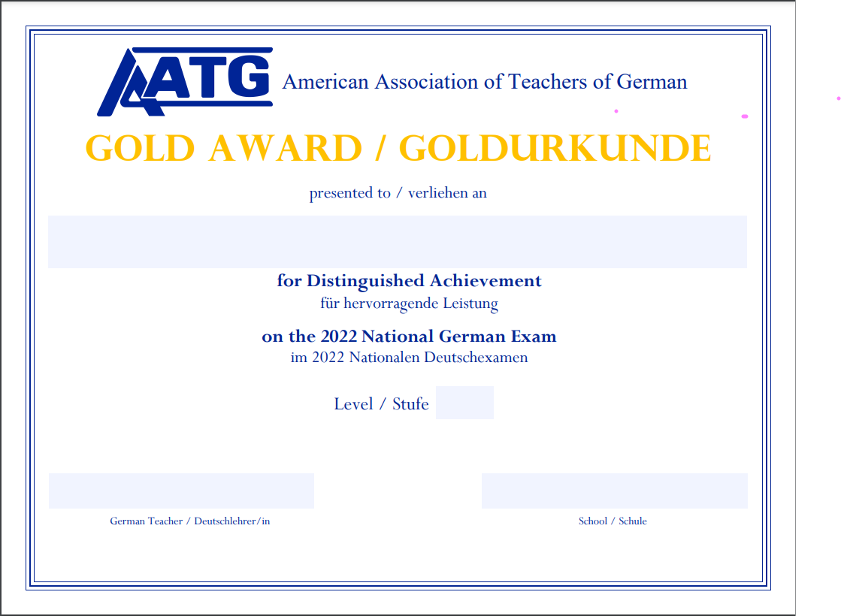Click the German Teacher / Deutschlehrer/in label
This screenshot has height=616, width=841.
pos(190,521)
